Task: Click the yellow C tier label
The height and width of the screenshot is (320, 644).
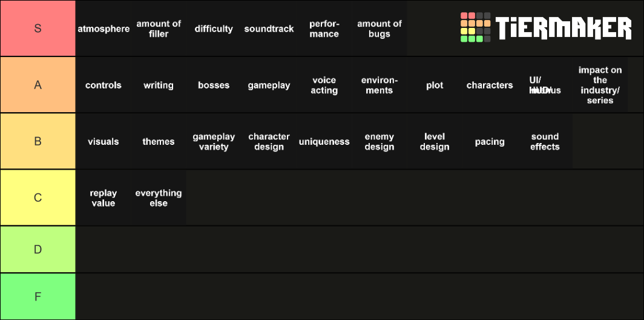Action: coord(38,198)
